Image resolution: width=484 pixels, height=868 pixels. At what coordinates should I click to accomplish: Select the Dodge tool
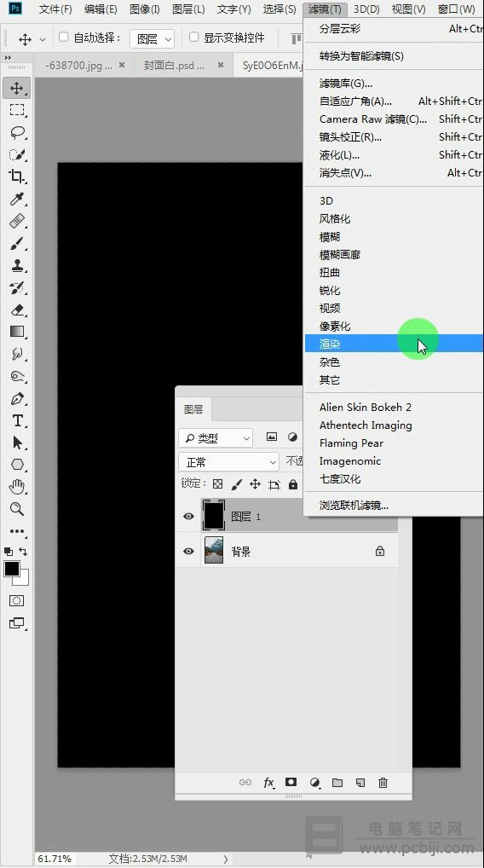click(16, 376)
